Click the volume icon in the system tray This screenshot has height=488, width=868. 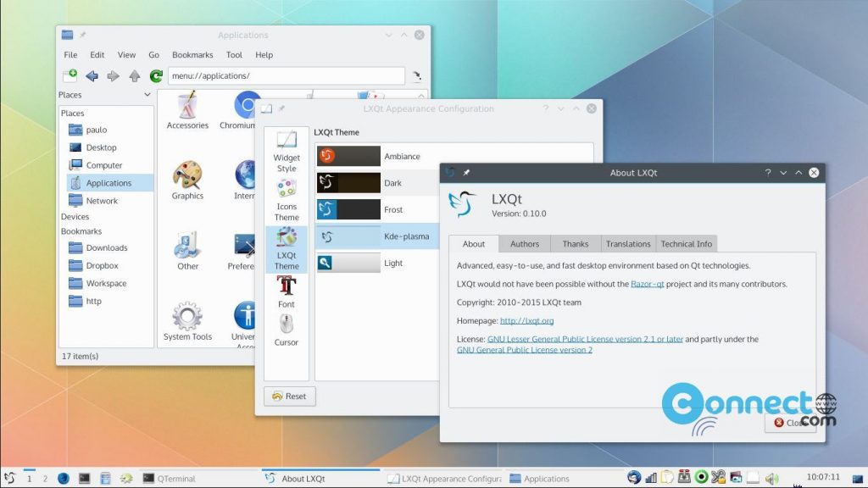tap(772, 476)
